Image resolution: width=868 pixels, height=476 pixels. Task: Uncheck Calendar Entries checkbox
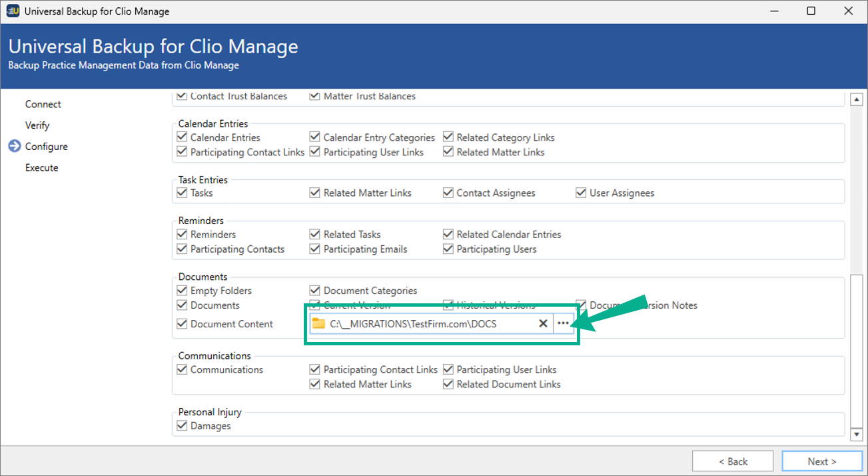point(182,137)
